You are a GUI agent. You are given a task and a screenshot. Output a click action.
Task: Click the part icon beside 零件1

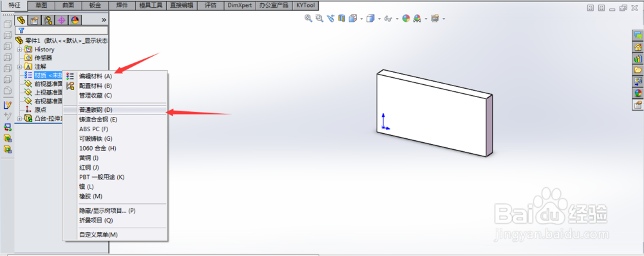click(x=19, y=41)
